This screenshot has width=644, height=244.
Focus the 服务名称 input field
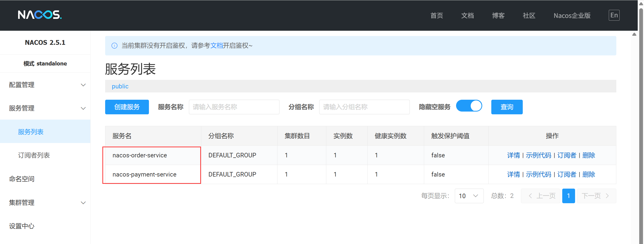click(x=234, y=107)
